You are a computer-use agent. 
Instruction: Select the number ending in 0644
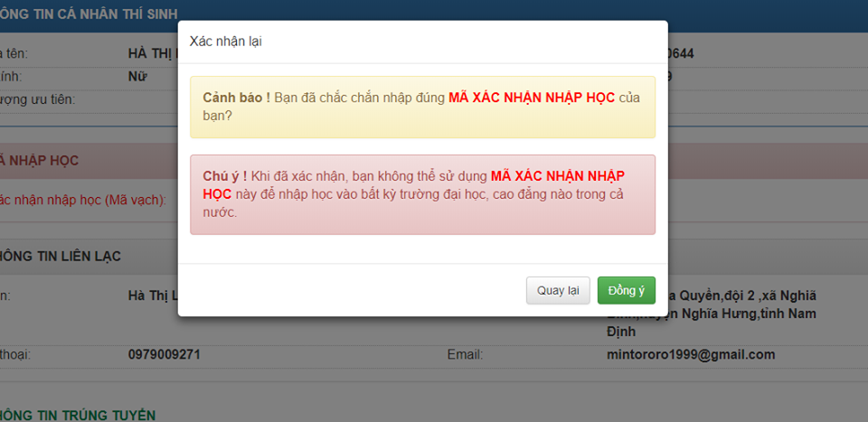[680, 53]
